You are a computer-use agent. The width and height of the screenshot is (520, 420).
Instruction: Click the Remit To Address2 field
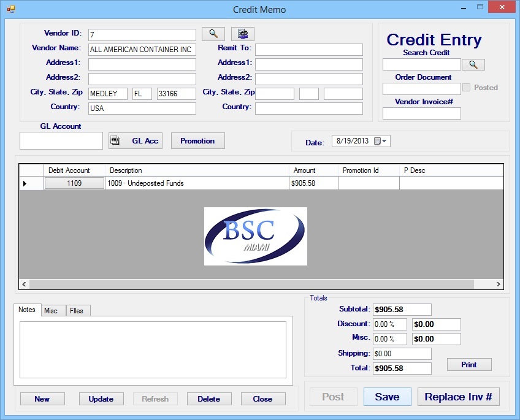[309, 79]
